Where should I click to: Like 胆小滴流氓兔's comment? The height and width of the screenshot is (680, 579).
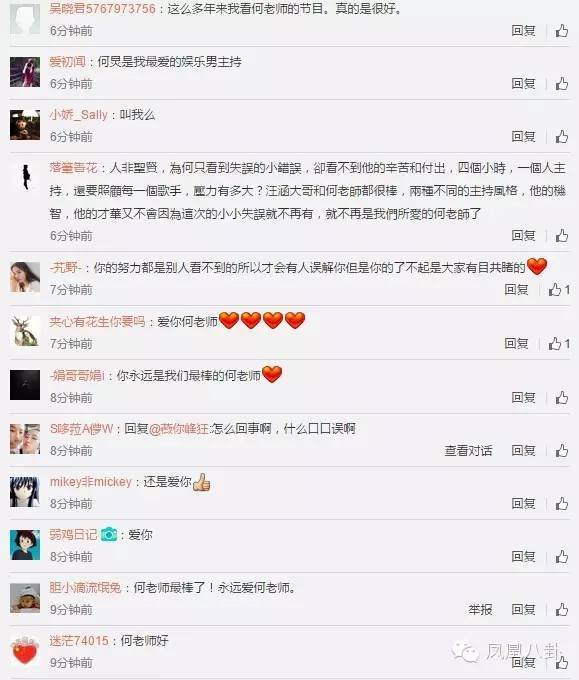tap(562, 609)
